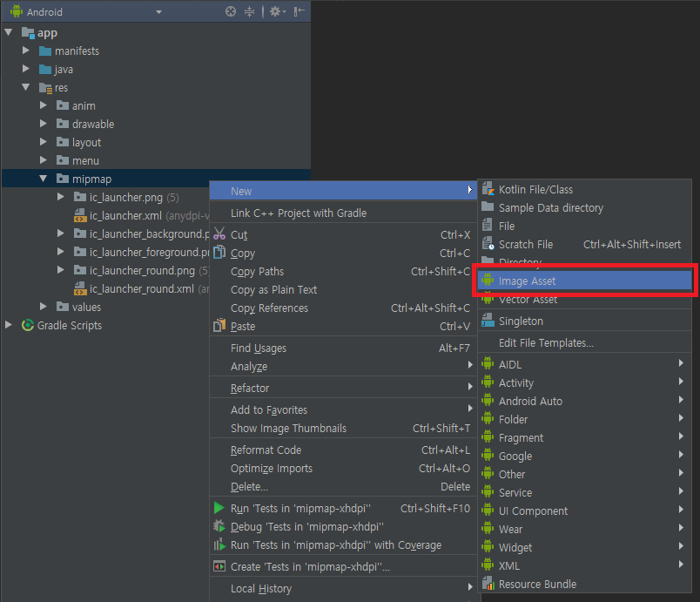700x602 pixels.
Task: Click the Scratch File icon
Action: [x=488, y=244]
